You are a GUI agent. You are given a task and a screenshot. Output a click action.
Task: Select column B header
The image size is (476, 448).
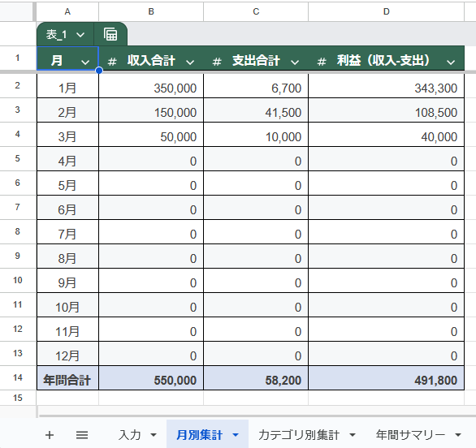[x=151, y=11]
